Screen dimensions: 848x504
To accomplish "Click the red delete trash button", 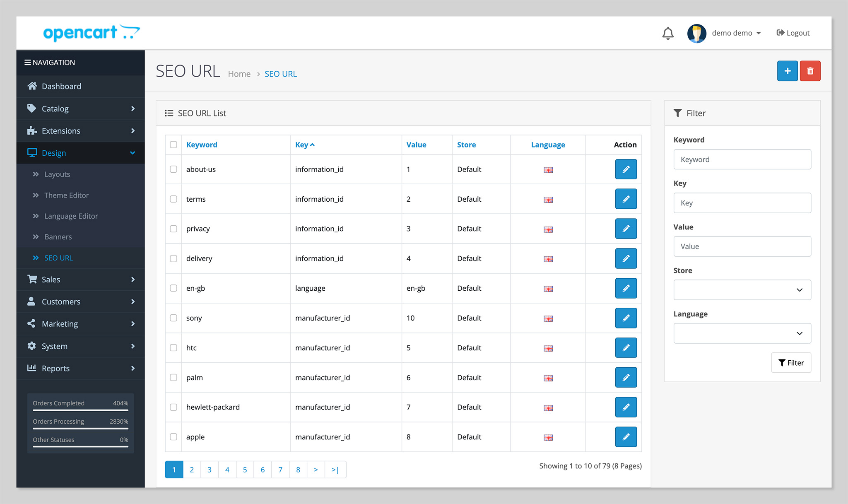I will pos(810,71).
